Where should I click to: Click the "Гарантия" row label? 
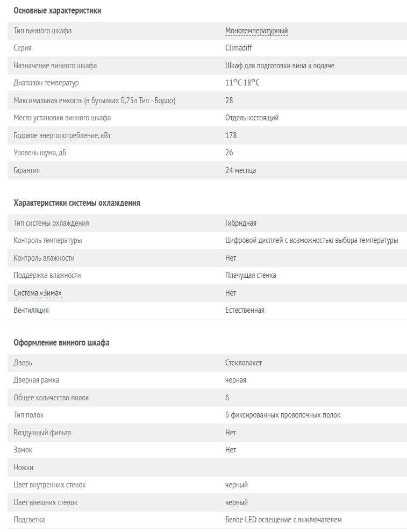point(27,170)
